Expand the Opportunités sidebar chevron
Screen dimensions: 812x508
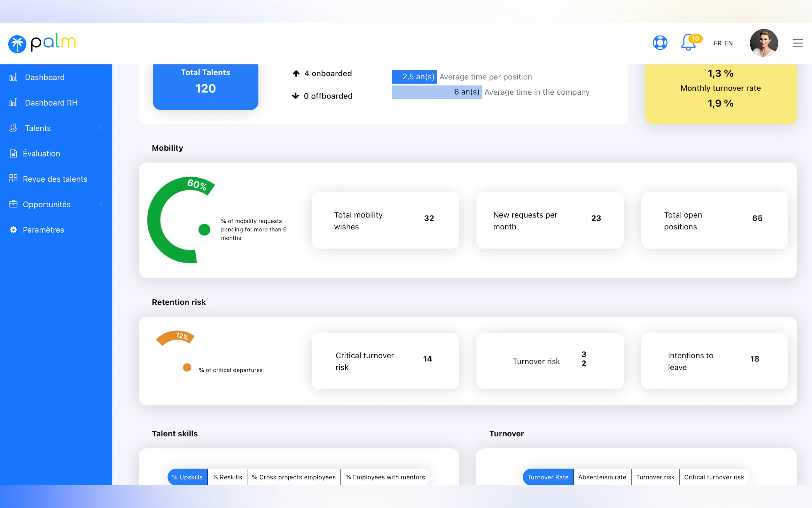coord(101,204)
